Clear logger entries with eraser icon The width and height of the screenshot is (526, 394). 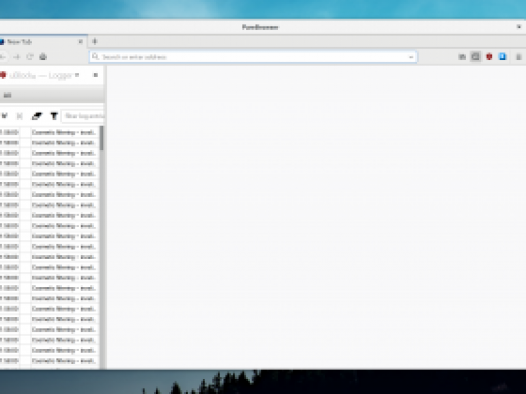37,116
